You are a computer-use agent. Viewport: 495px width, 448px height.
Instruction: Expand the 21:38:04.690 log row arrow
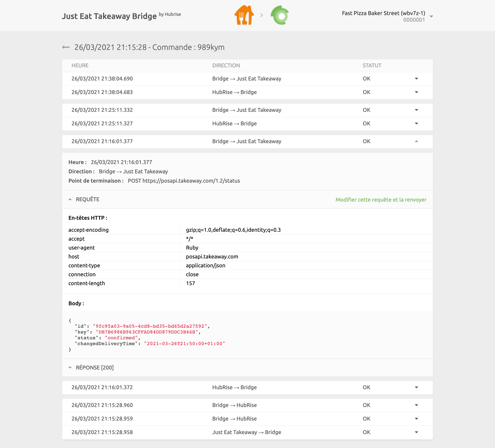point(416,79)
